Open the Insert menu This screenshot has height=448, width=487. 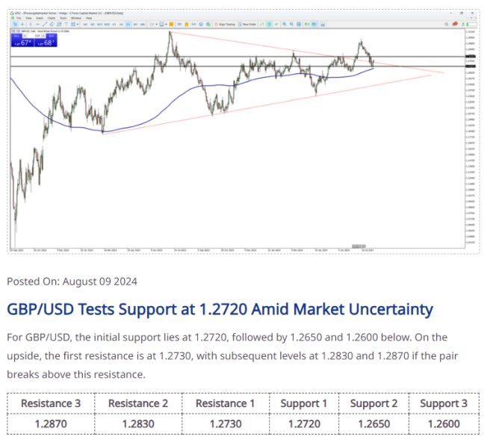click(40, 19)
